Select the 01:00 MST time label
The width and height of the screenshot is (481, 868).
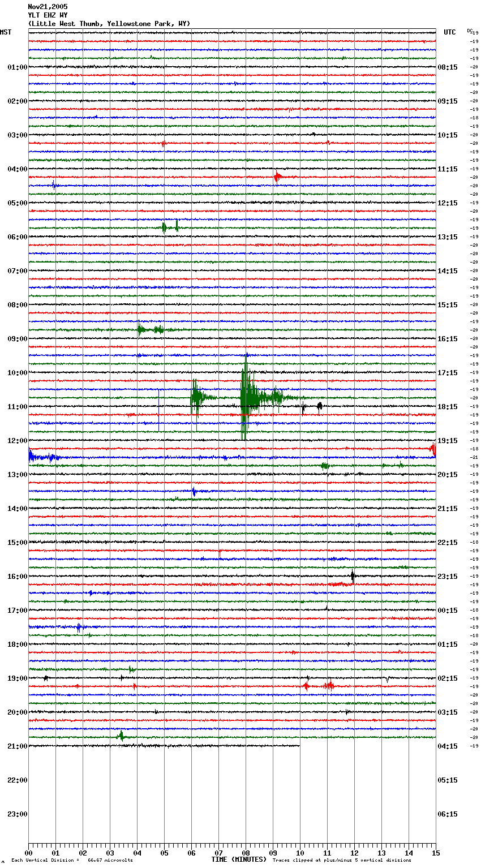pyautogui.click(x=18, y=67)
